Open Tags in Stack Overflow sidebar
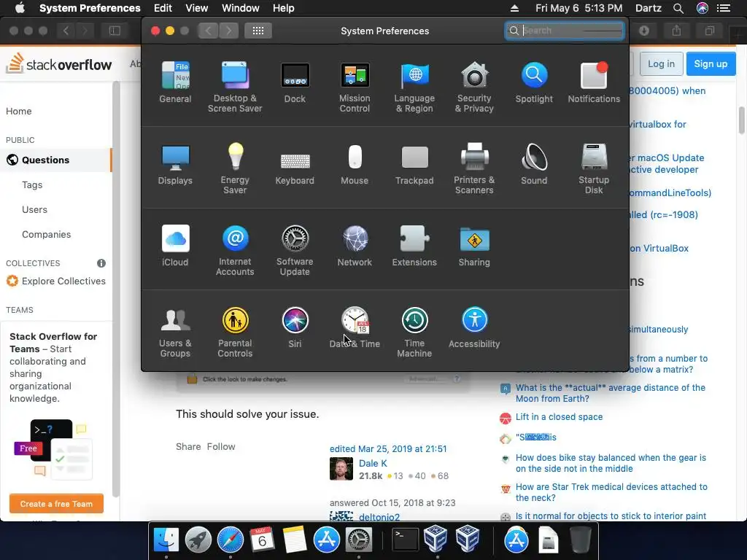Viewport: 747px width, 560px height. 32,184
